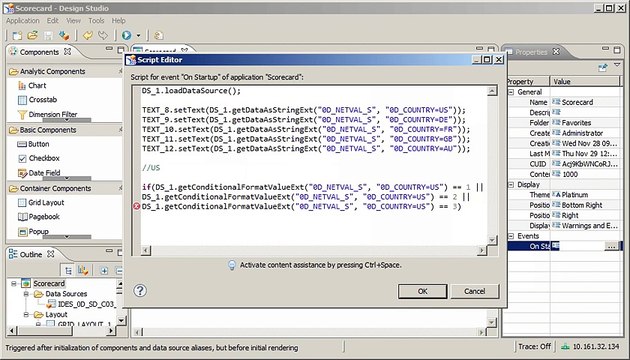The image size is (630, 360).
Task: Click the Execute application play icon
Action: click(x=127, y=35)
